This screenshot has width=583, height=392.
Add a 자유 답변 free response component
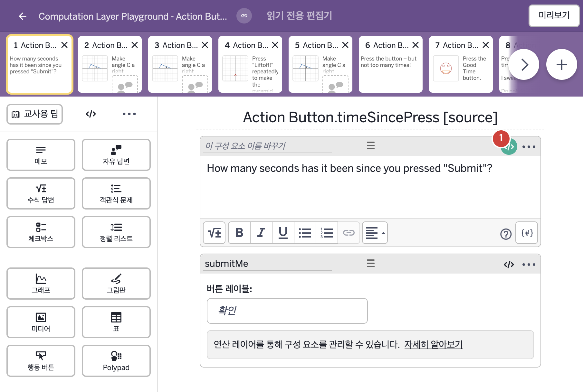116,155
